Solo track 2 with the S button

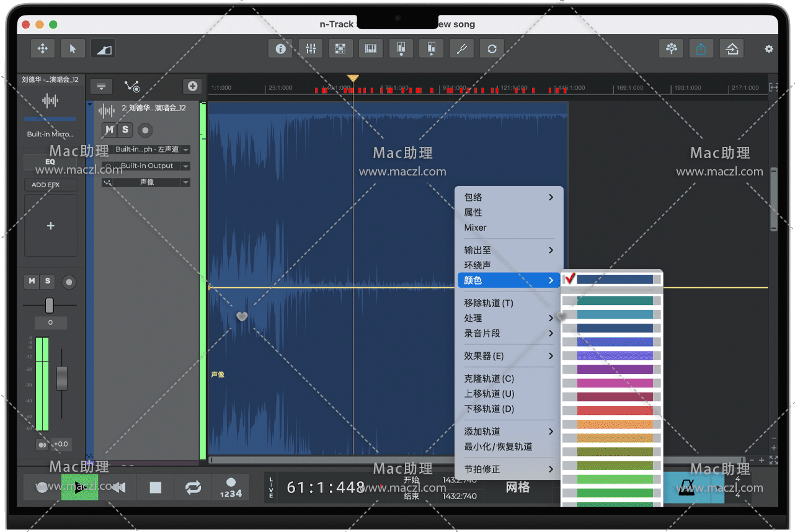[125, 130]
